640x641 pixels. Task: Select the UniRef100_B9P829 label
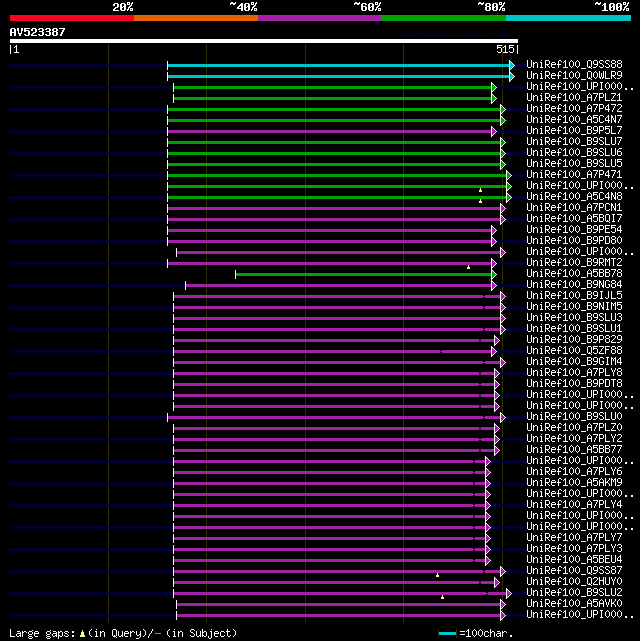click(x=574, y=339)
